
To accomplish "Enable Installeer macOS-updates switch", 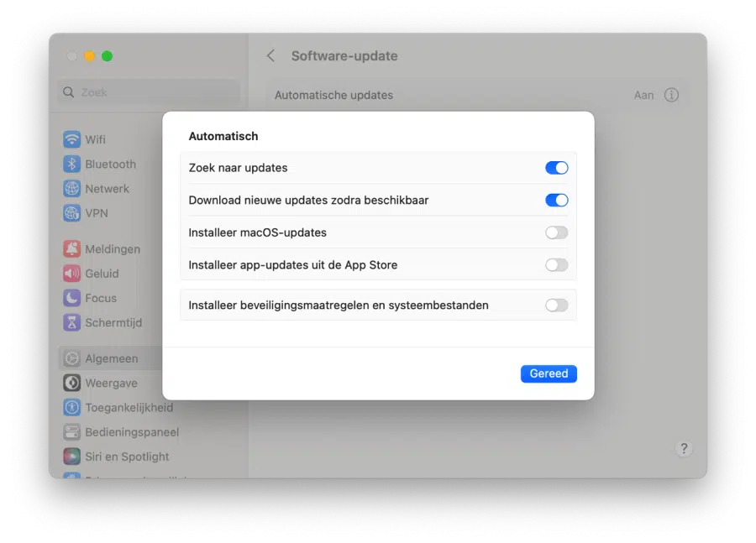I will click(556, 232).
